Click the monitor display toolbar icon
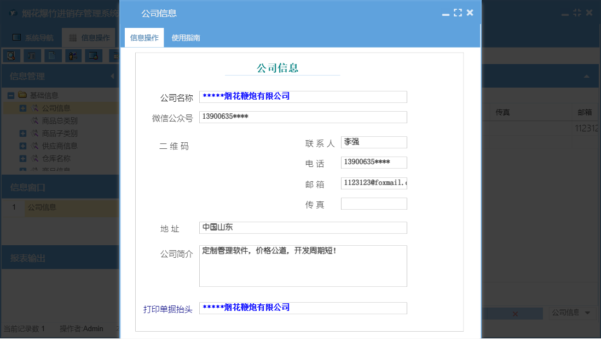Image resolution: width=601 pixels, height=364 pixels. 94,55
